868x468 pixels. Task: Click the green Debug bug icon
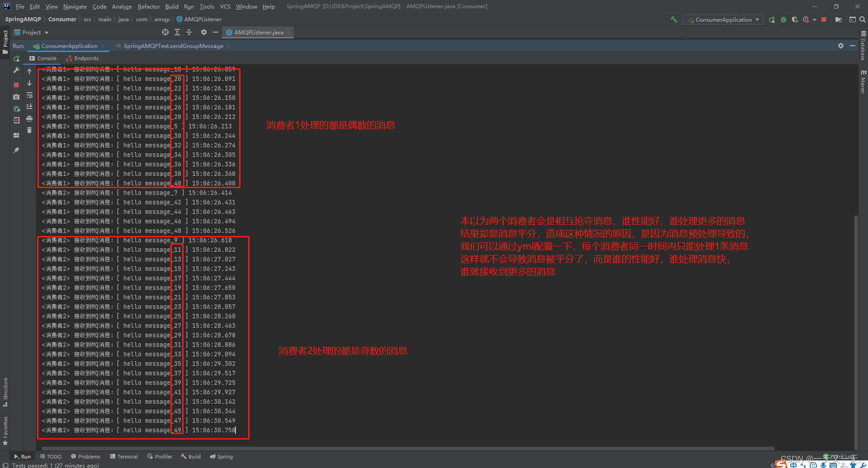coord(783,19)
